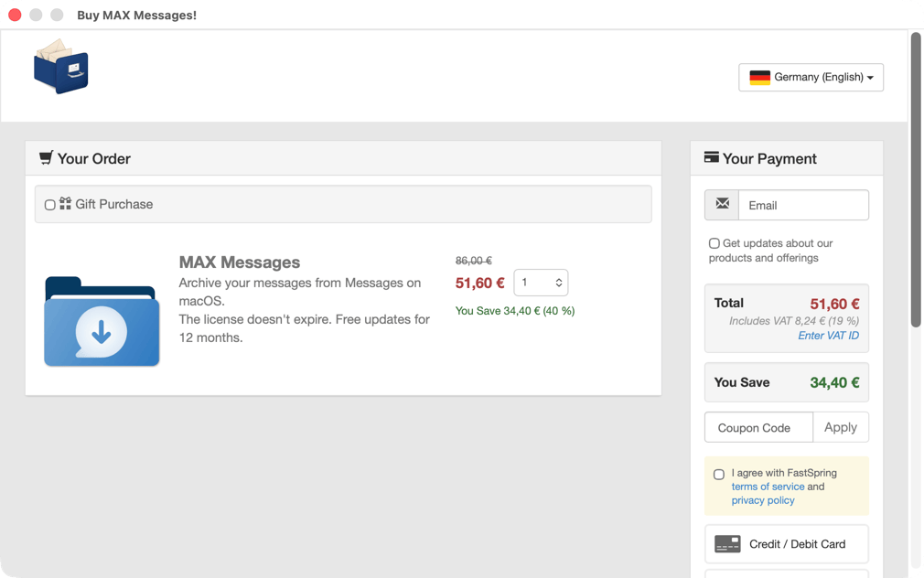Open the FastSpring terms of service link
This screenshot has height=578, width=924.
pyautogui.click(x=768, y=487)
